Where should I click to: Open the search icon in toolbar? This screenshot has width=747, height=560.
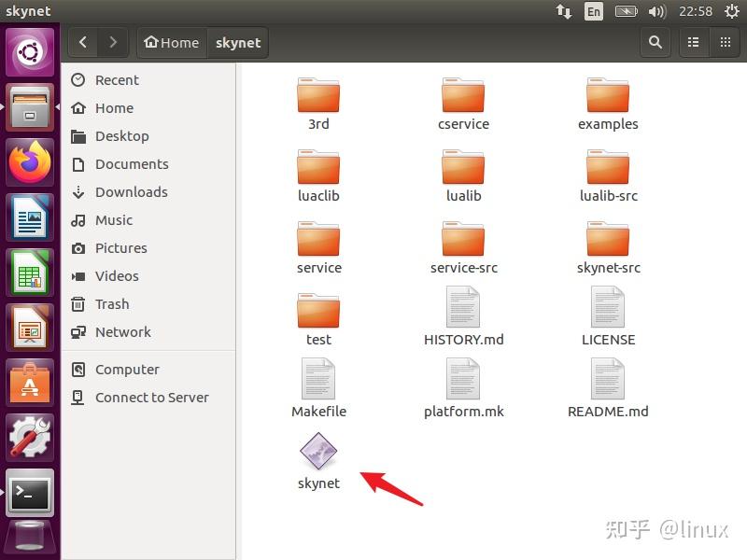pyautogui.click(x=655, y=42)
